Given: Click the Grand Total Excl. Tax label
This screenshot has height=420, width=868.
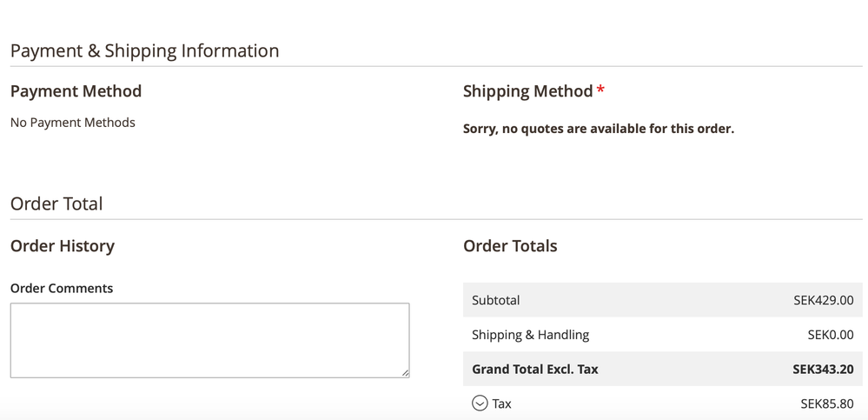Looking at the screenshot, I should coord(534,369).
